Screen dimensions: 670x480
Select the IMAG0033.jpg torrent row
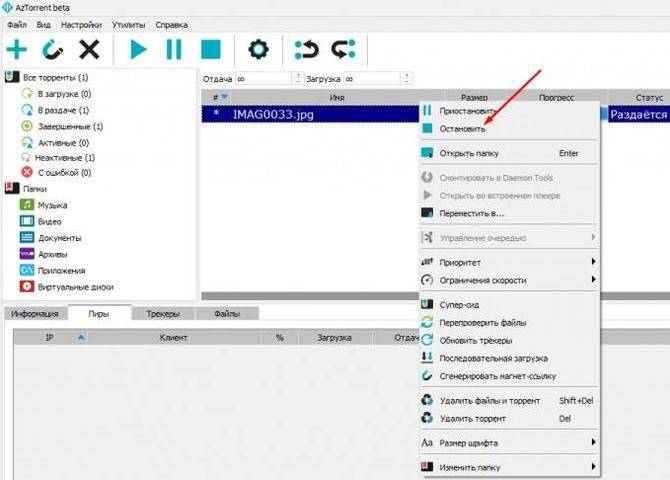tap(311, 114)
